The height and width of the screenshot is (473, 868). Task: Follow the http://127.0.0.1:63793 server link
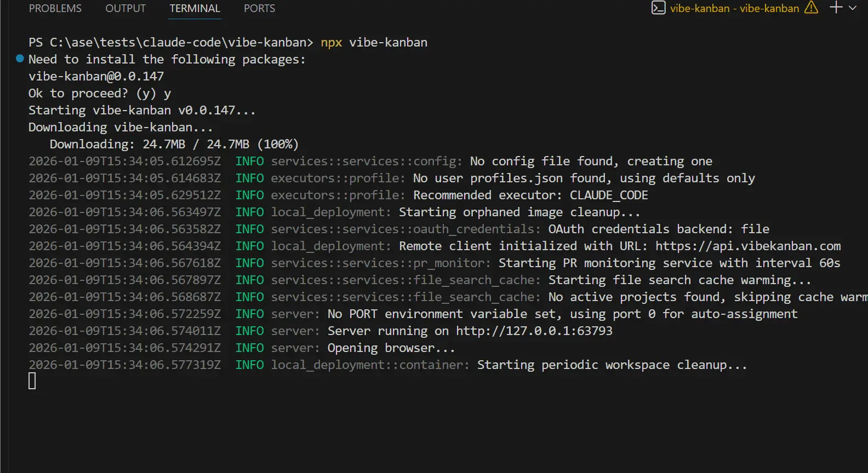pyautogui.click(x=534, y=331)
